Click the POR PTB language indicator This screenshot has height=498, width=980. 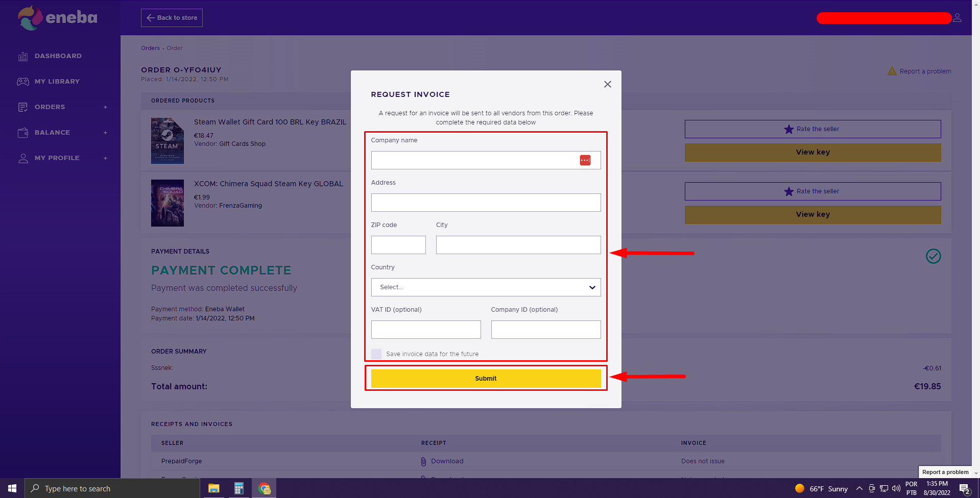[912, 488]
